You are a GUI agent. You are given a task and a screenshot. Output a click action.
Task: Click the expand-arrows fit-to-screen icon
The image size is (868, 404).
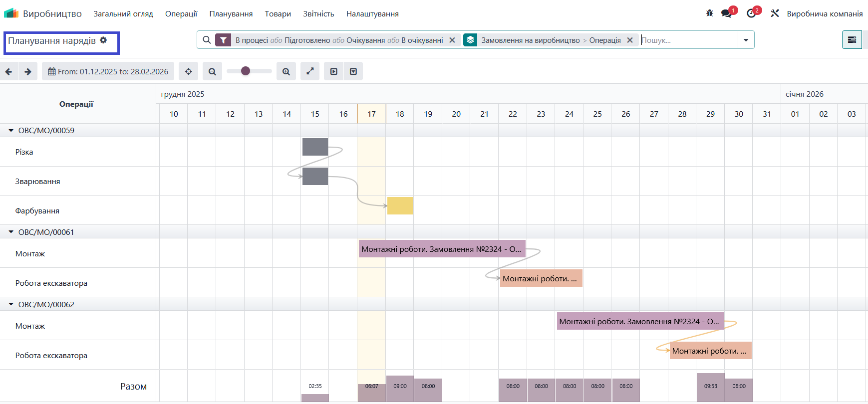click(x=310, y=71)
